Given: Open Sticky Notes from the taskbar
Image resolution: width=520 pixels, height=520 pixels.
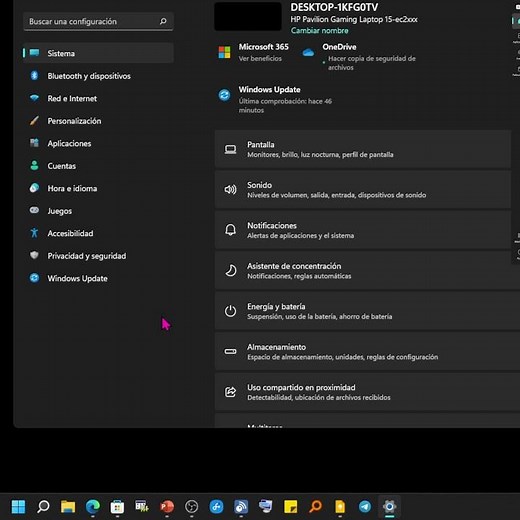Looking at the screenshot, I should tap(290, 507).
